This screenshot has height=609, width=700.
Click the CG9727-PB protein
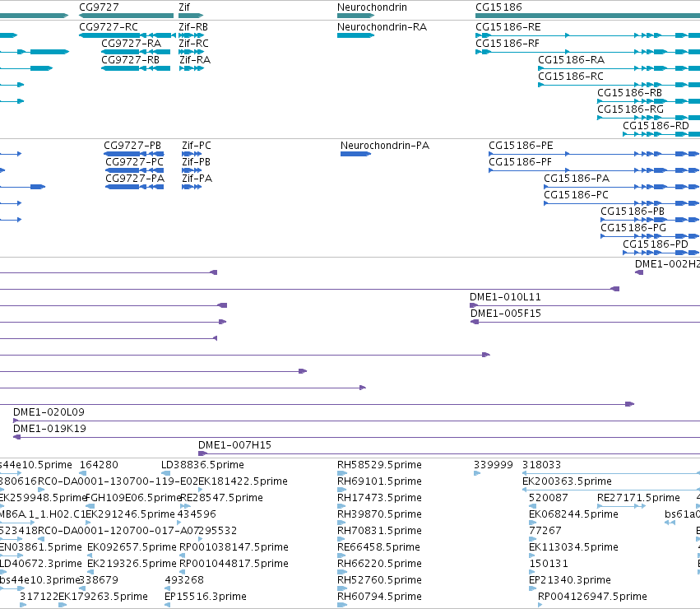pos(132,146)
